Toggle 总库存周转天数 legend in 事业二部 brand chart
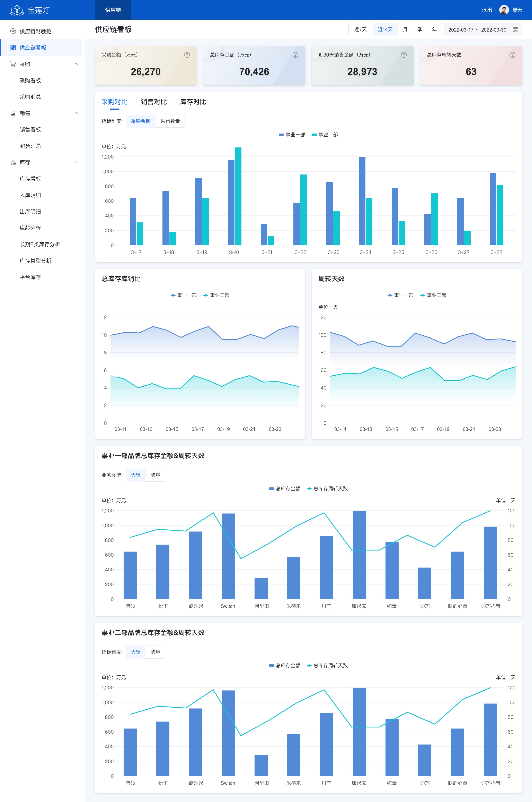This screenshot has width=532, height=802. pos(327,666)
